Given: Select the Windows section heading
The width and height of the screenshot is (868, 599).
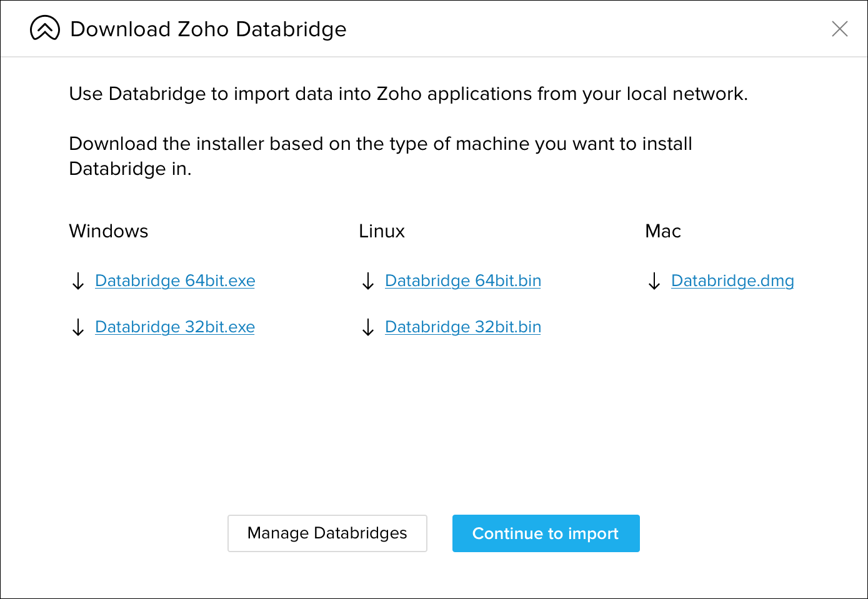Looking at the screenshot, I should pyautogui.click(x=108, y=231).
